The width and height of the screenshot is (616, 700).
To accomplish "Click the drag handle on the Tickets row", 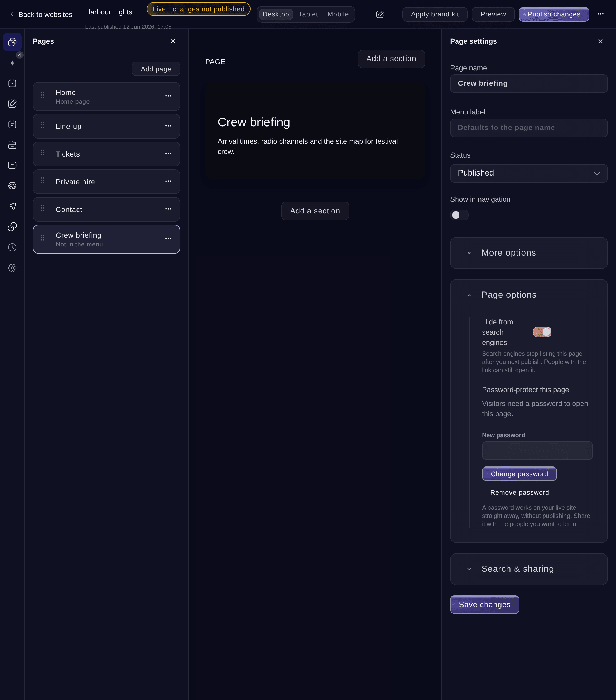I will click(x=43, y=153).
